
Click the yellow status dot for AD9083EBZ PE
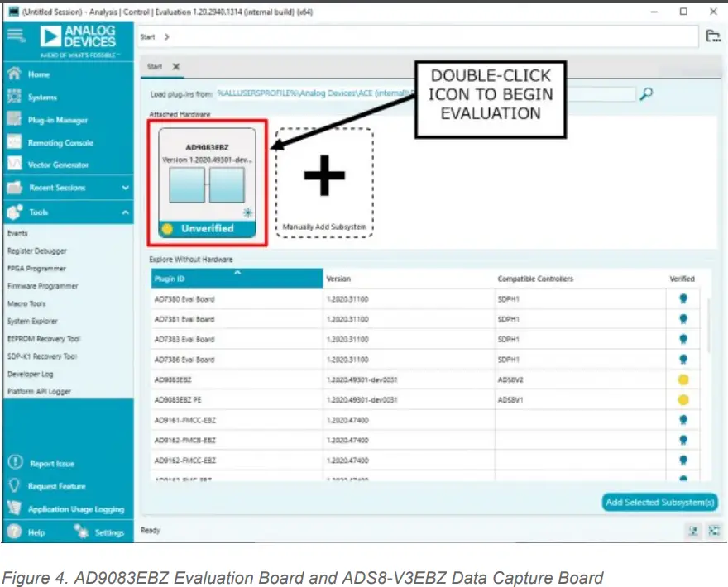click(x=683, y=398)
